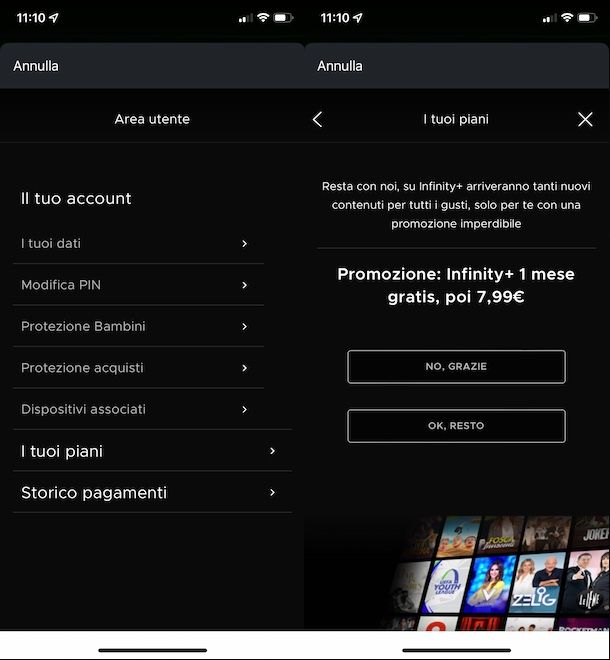Viewport: 610px width, 660px height.
Task: Open Protezione Bambini option
Action: (x=139, y=326)
